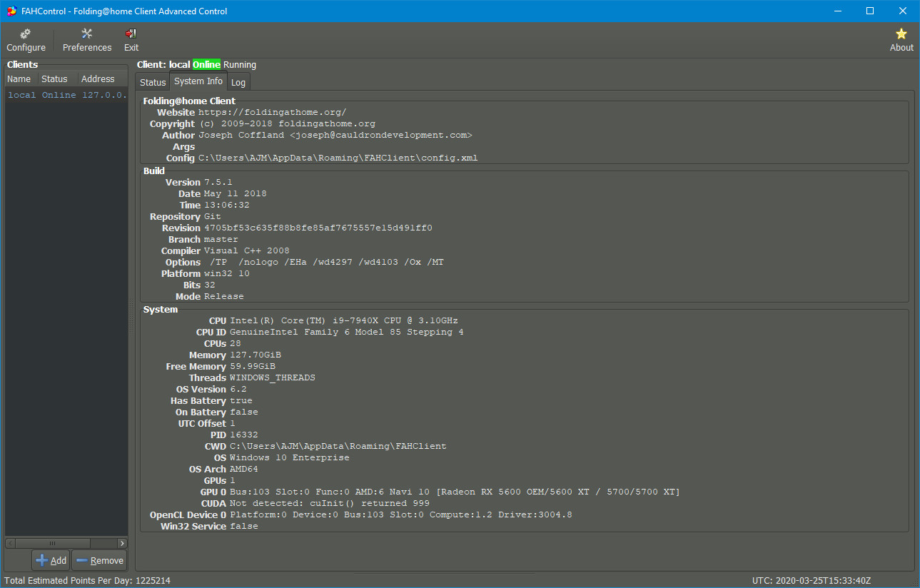This screenshot has height=588, width=920.
Task: Click the Compiler Visual C++ 2008 value
Action: tap(246, 250)
